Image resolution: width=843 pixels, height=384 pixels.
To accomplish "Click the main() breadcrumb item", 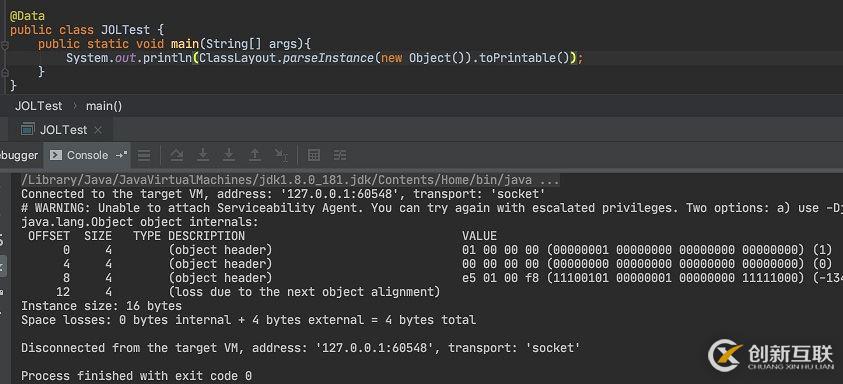I will click(x=104, y=106).
